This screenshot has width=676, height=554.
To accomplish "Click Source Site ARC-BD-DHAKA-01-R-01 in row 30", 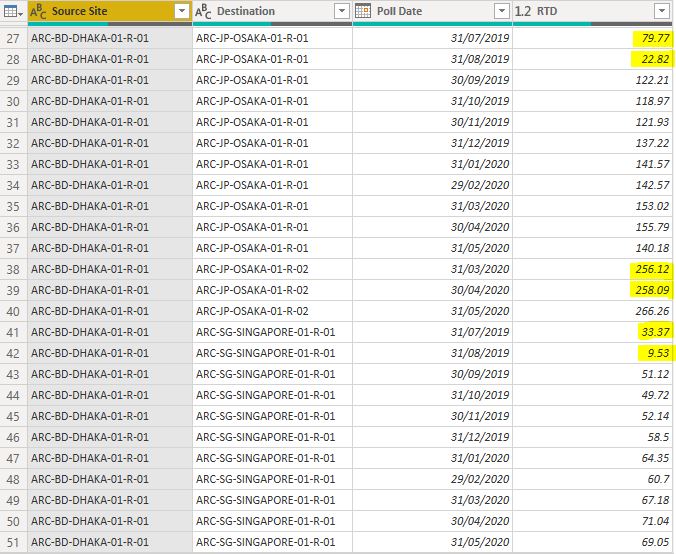I will (90, 101).
